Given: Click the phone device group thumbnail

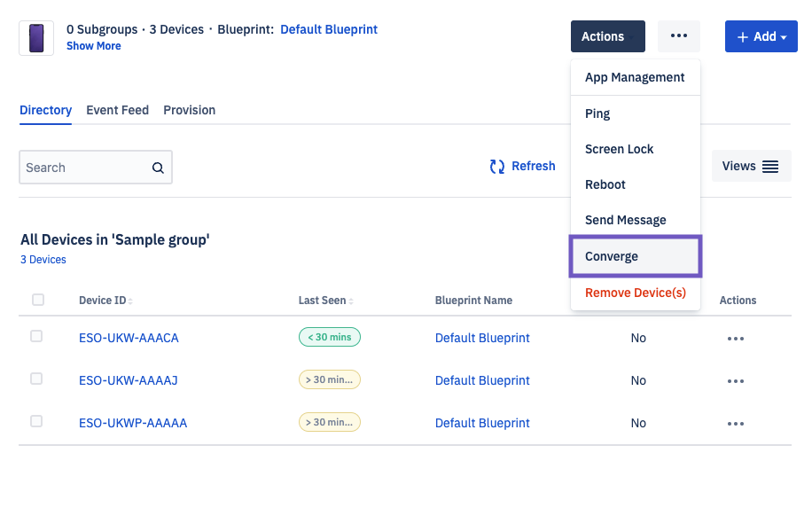Looking at the screenshot, I should point(36,38).
